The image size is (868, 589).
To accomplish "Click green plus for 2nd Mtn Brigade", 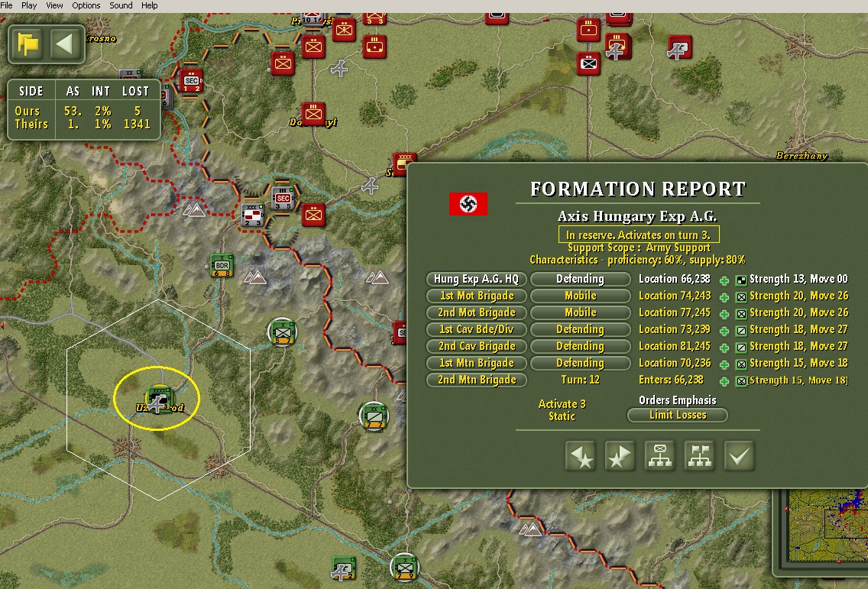I will point(724,382).
